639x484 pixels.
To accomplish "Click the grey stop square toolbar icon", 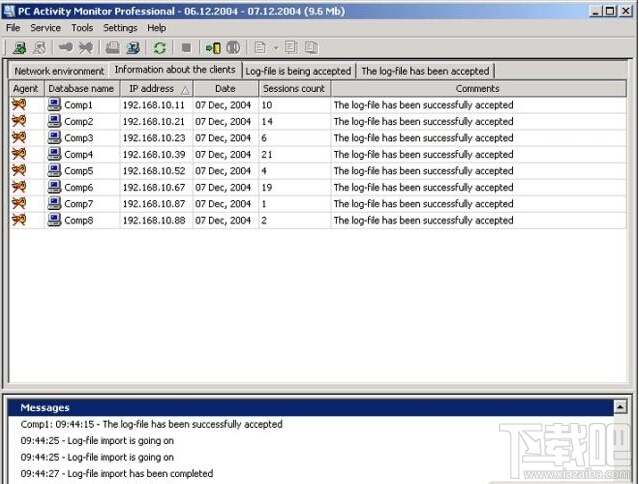I will 186,48.
